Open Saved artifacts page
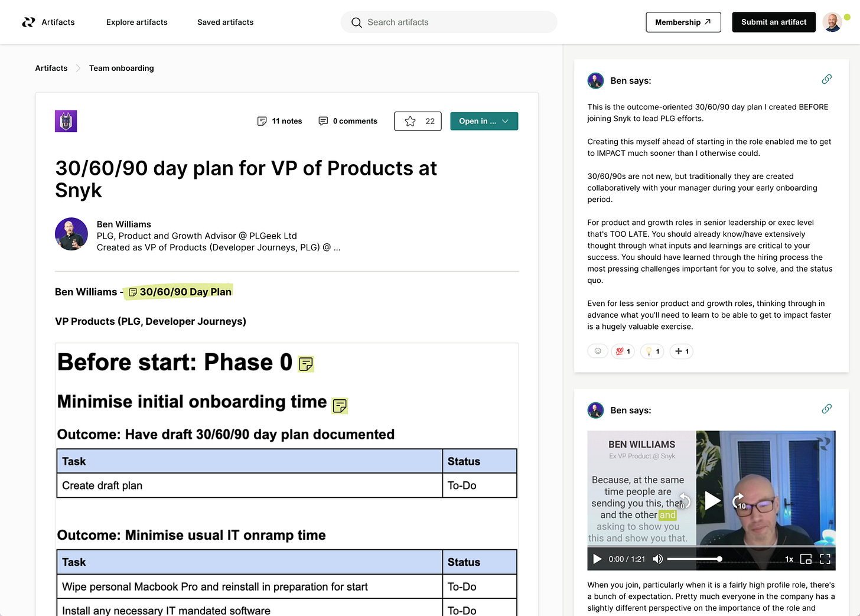The width and height of the screenshot is (860, 616). tap(225, 22)
